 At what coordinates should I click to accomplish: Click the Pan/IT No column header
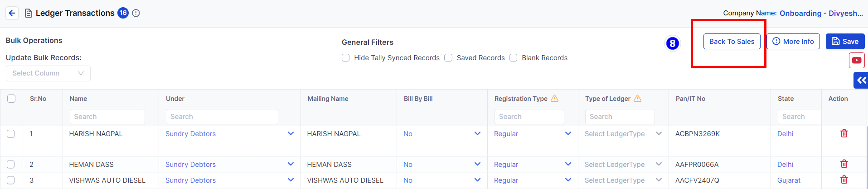(690, 99)
